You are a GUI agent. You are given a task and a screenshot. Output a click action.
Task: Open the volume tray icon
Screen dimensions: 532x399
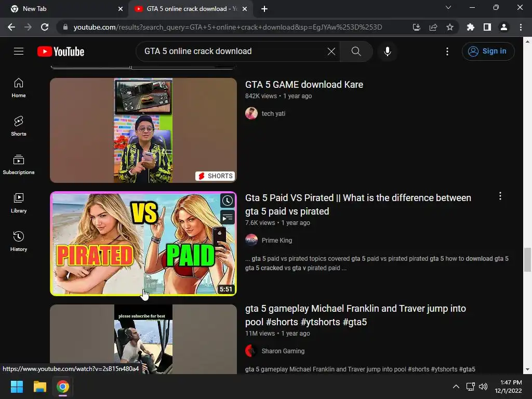(x=483, y=387)
